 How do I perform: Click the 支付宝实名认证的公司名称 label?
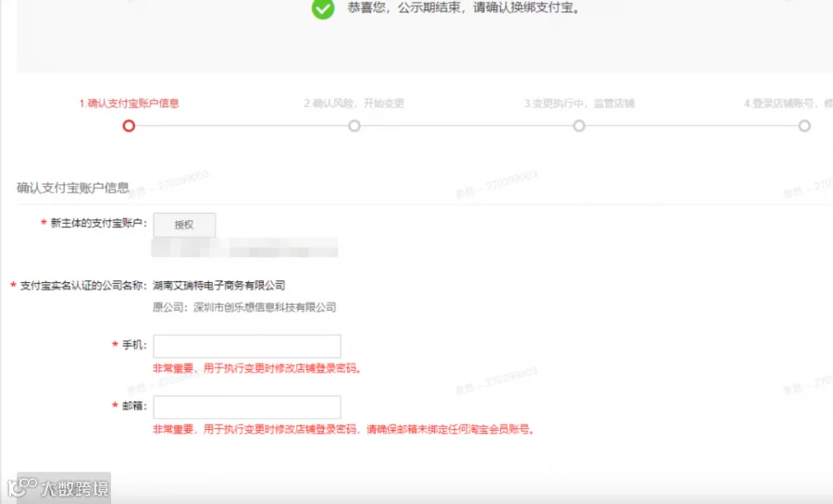pos(83,286)
